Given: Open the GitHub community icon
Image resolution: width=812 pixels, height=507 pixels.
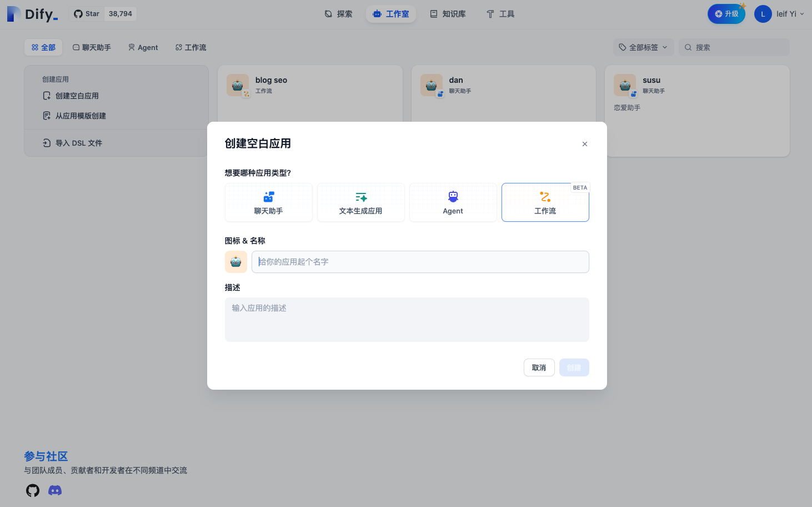Looking at the screenshot, I should [x=33, y=490].
